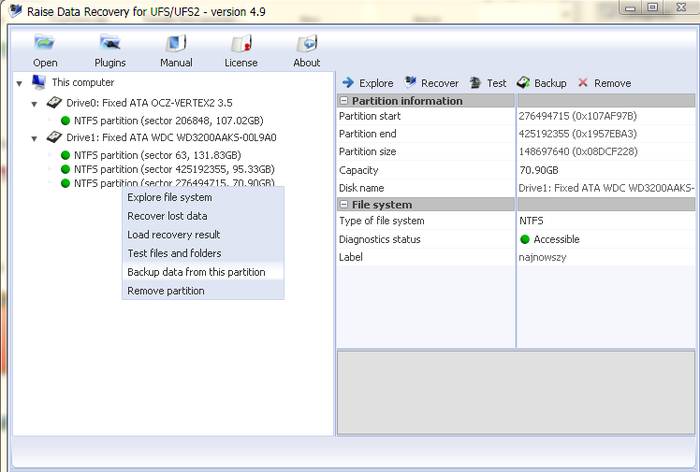Screen dimensions: 700x472
Task: Click the Drive0 hard disk icon
Action: point(54,103)
